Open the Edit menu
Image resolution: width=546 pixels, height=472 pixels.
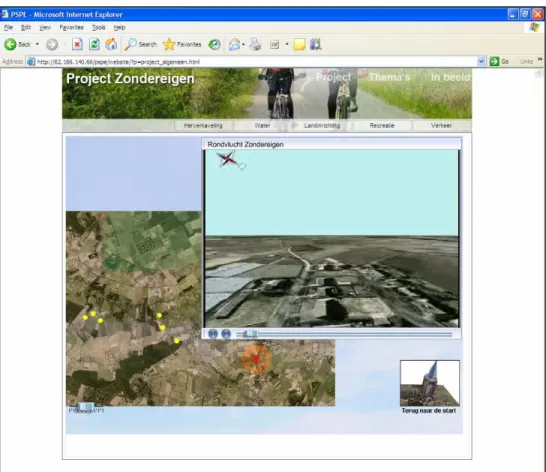tap(26, 28)
